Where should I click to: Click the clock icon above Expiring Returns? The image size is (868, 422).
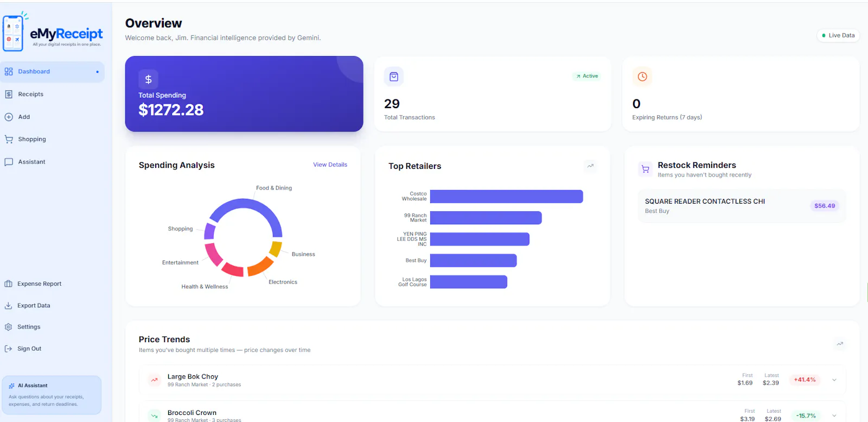click(642, 77)
